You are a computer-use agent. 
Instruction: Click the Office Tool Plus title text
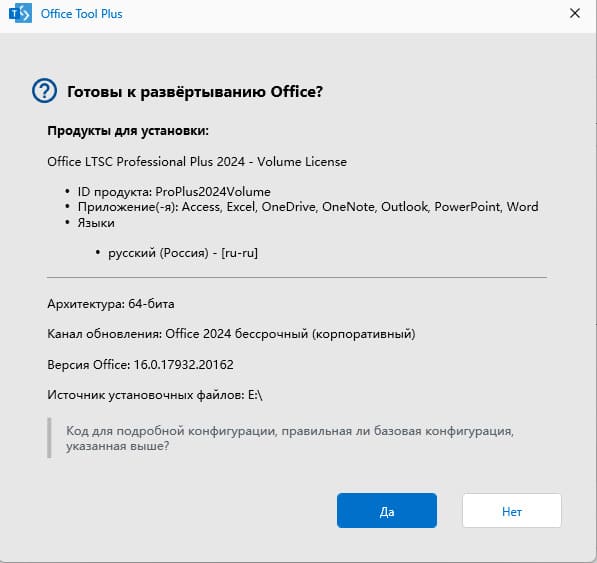(x=81, y=14)
